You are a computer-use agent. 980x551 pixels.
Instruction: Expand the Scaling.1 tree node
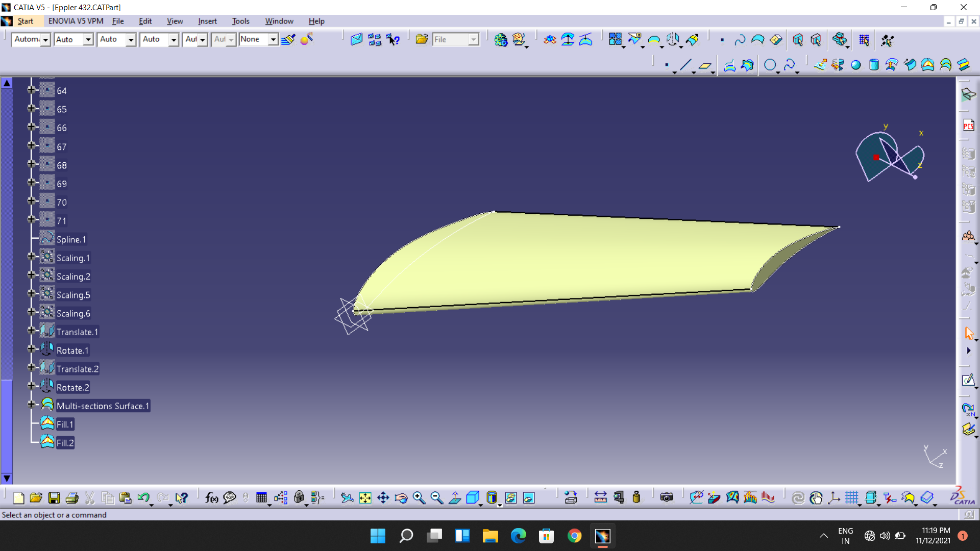31,257
